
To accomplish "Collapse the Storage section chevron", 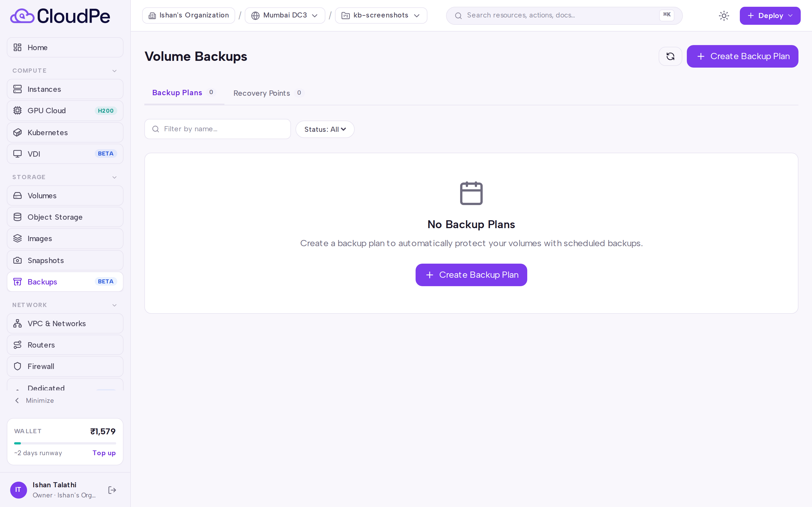I will (114, 177).
